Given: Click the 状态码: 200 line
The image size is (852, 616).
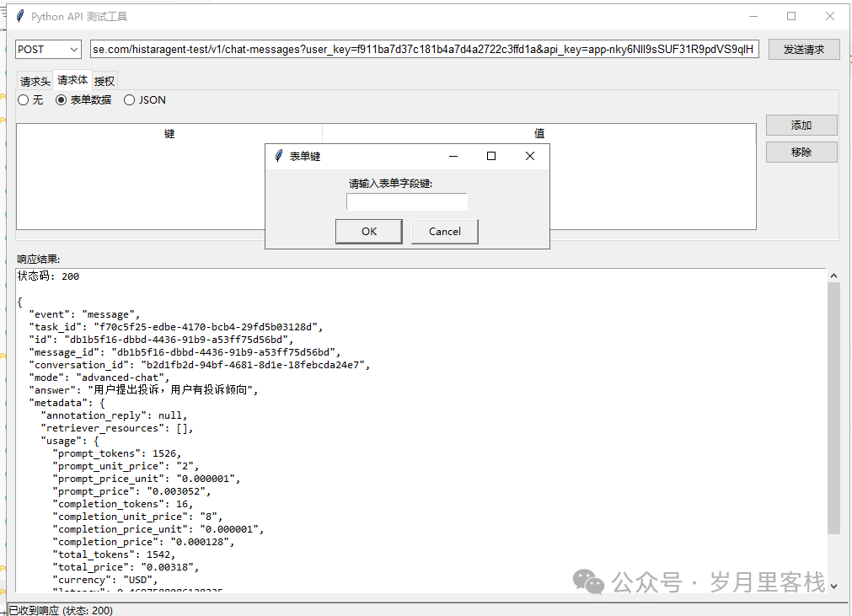Looking at the screenshot, I should click(x=48, y=276).
